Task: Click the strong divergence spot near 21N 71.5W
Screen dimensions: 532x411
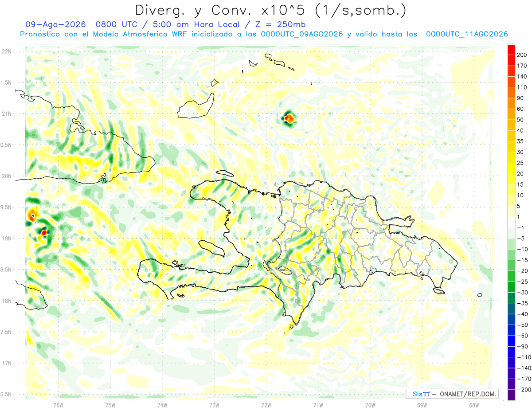Action: [289, 118]
